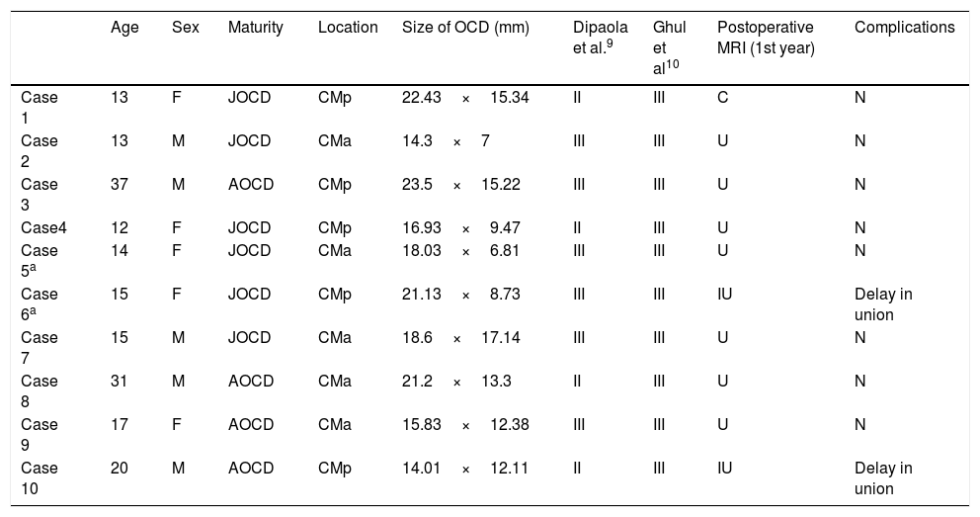This screenshot has height=517, width=980.
Task: Click the Complications column header
Action: [904, 28]
